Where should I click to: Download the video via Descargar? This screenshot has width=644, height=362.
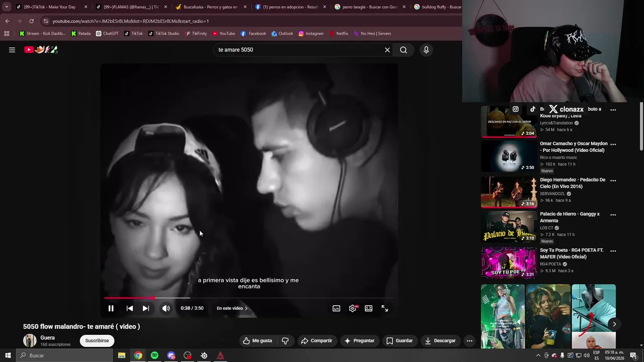(x=440, y=340)
